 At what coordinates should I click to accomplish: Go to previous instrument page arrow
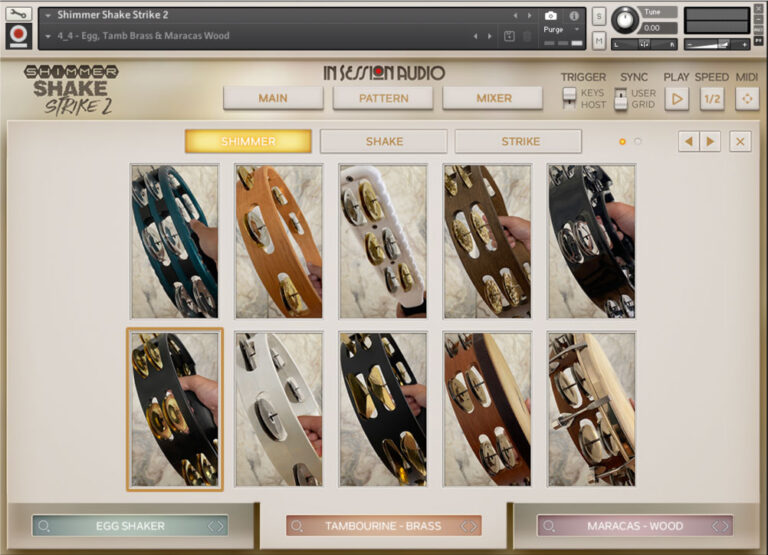pos(689,142)
